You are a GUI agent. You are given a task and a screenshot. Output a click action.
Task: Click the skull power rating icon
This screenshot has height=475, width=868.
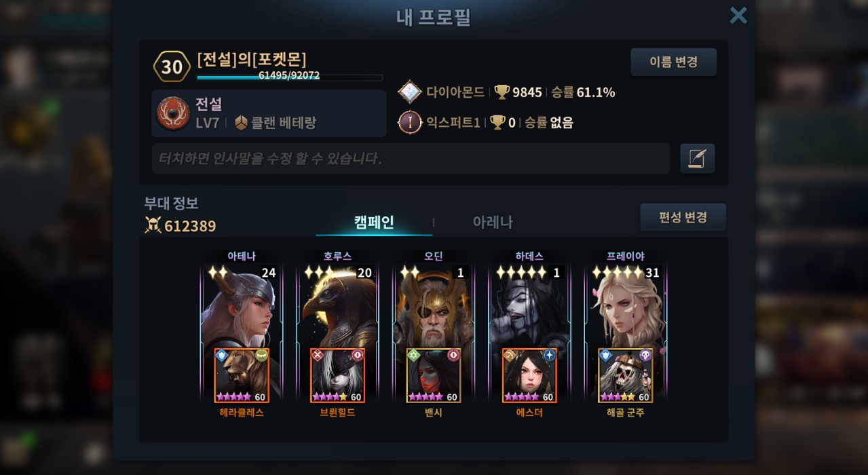(153, 225)
